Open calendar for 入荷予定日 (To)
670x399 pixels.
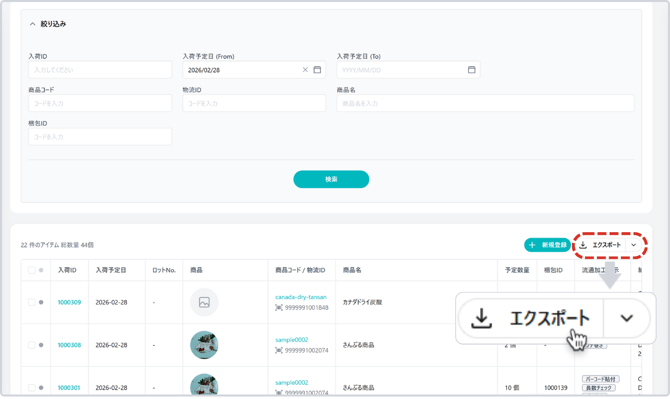pyautogui.click(x=471, y=70)
